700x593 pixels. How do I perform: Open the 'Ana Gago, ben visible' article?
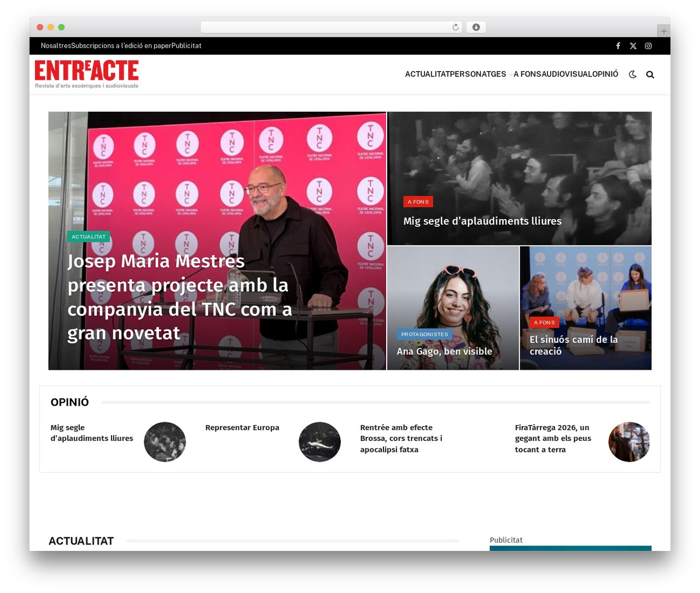445,351
